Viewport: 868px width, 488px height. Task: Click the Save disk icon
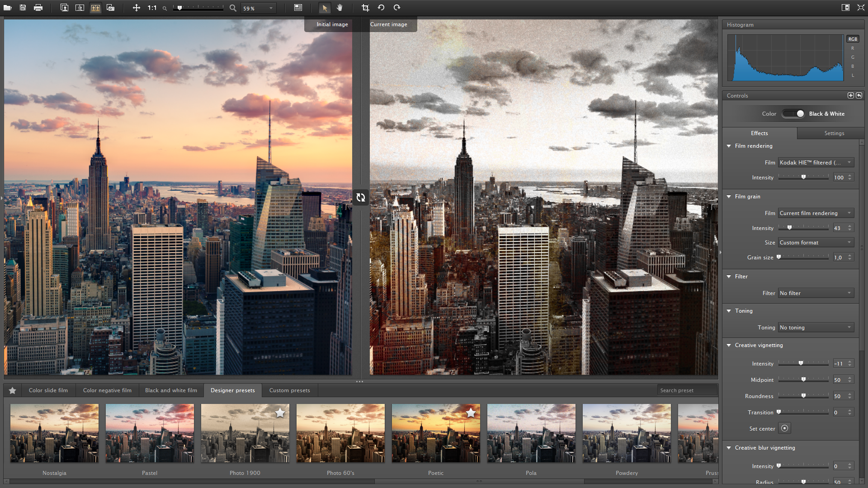(23, 8)
